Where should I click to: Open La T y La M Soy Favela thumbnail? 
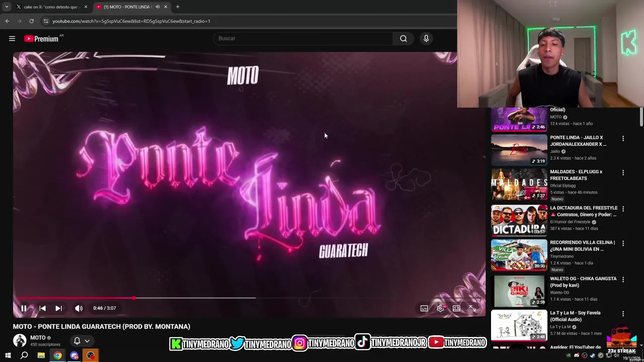(x=519, y=325)
